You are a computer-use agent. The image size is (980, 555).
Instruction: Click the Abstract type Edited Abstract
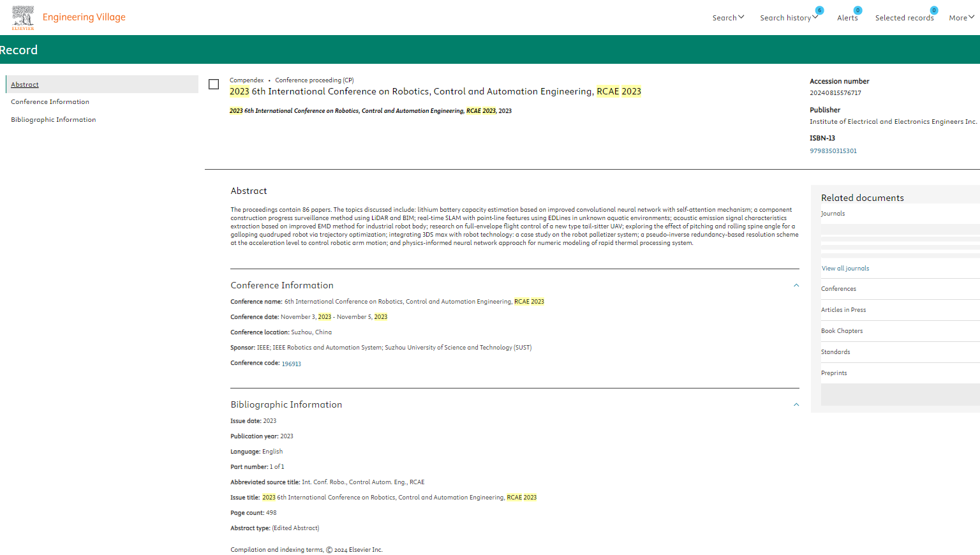tap(275, 528)
